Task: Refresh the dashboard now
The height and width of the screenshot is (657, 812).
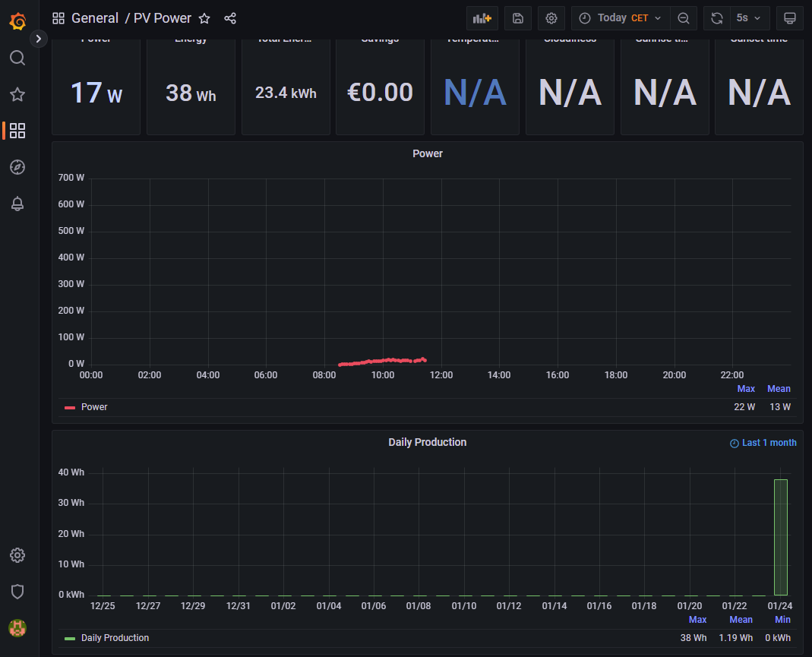Action: pyautogui.click(x=717, y=19)
